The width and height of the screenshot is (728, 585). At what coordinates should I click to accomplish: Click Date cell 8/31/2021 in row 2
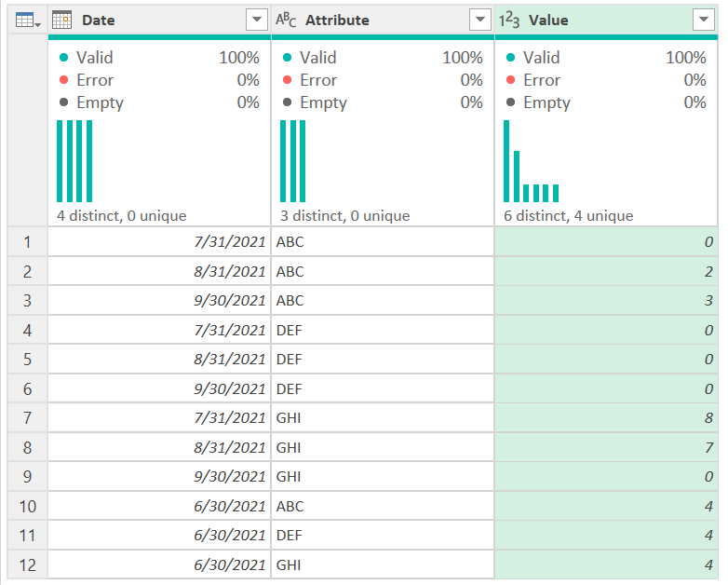pyautogui.click(x=159, y=271)
